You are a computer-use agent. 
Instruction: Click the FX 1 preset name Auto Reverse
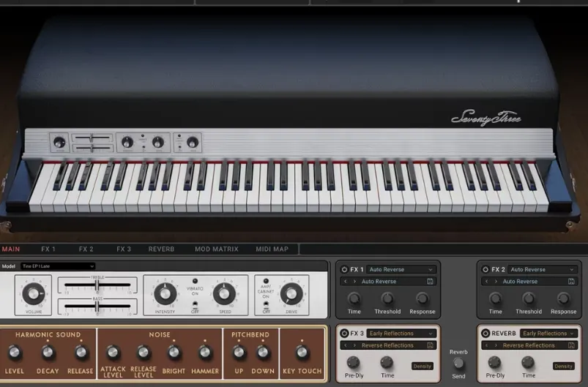pyautogui.click(x=379, y=282)
